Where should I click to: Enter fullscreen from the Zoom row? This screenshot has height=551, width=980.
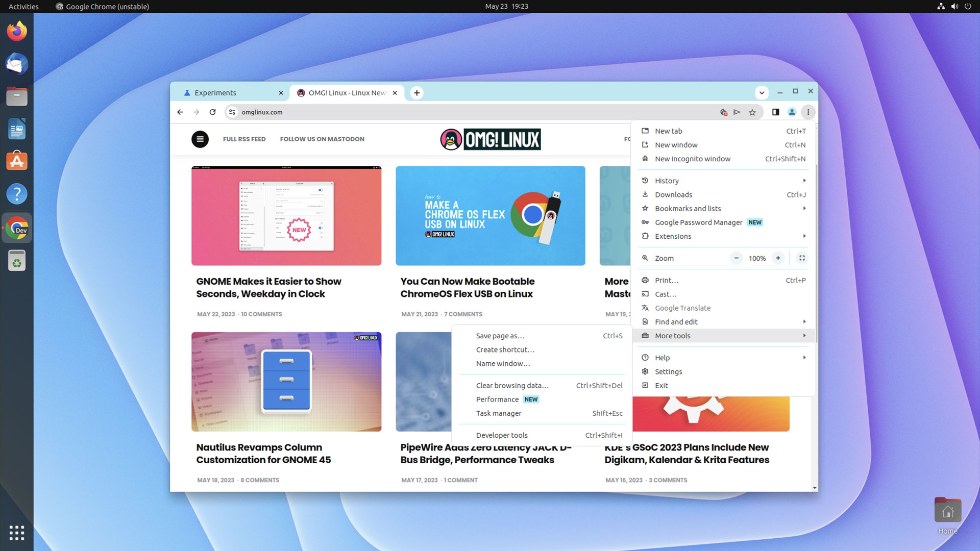pyautogui.click(x=802, y=258)
